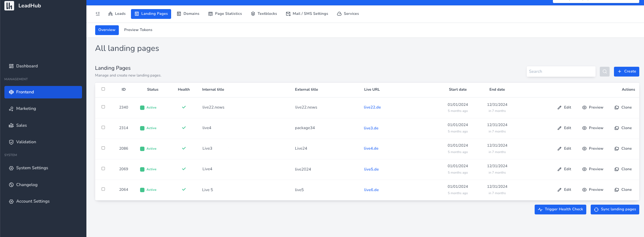Collapse the sidebar with the menu toggle icon
Viewport: 644px width, 237px height.
[x=98, y=14]
